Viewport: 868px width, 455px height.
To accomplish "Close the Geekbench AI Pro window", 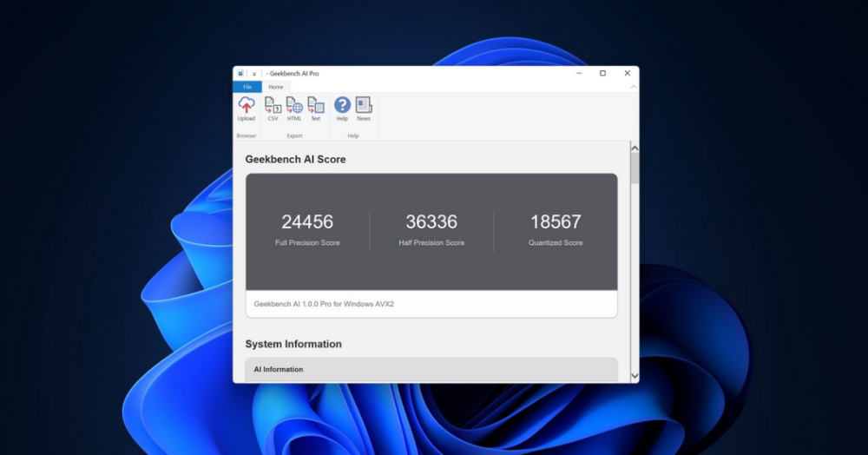I will 628,73.
